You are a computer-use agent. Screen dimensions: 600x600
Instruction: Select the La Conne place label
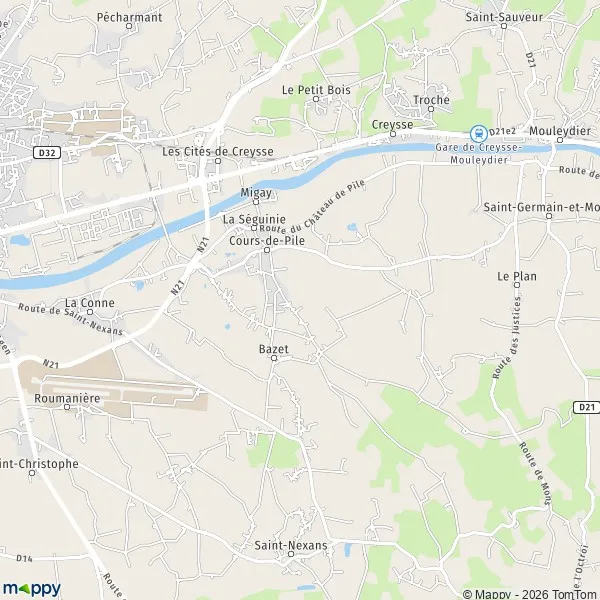(90, 303)
